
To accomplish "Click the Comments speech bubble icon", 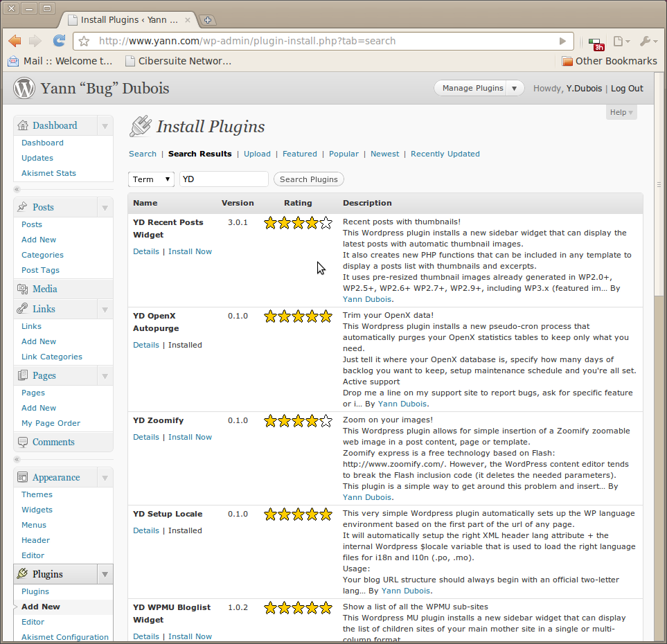I will pos(23,442).
